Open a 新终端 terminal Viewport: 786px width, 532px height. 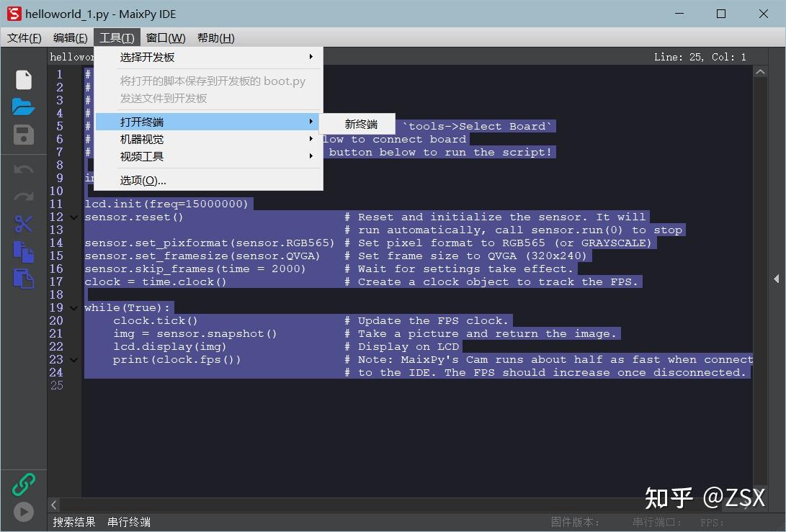tap(359, 123)
